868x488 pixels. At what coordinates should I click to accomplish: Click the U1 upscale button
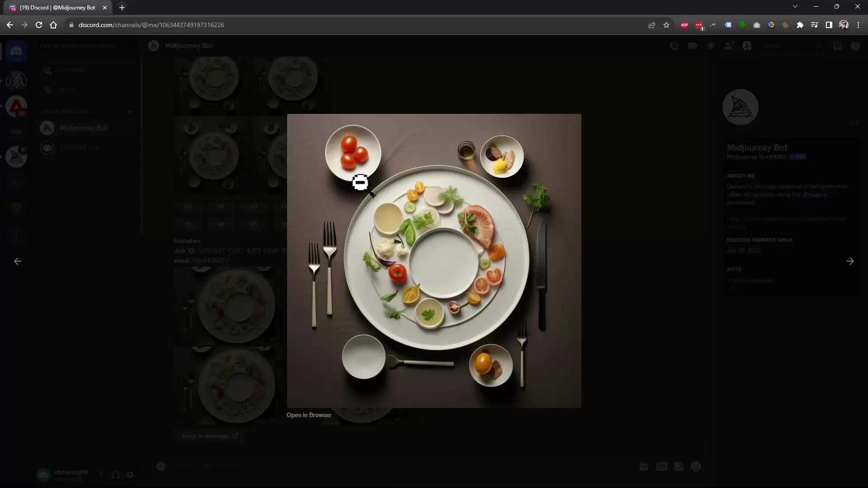click(x=188, y=206)
